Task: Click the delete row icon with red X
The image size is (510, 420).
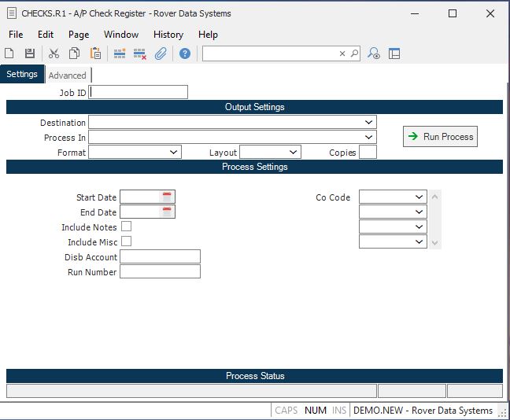Action: point(140,53)
